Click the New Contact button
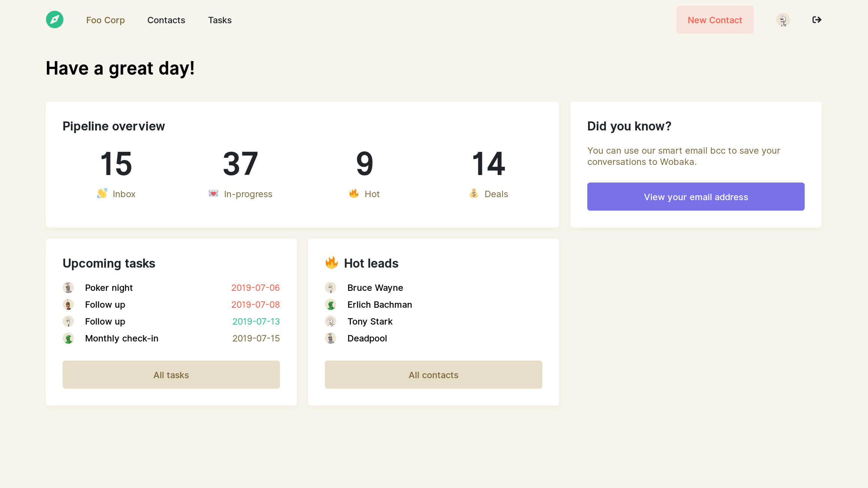 click(715, 19)
